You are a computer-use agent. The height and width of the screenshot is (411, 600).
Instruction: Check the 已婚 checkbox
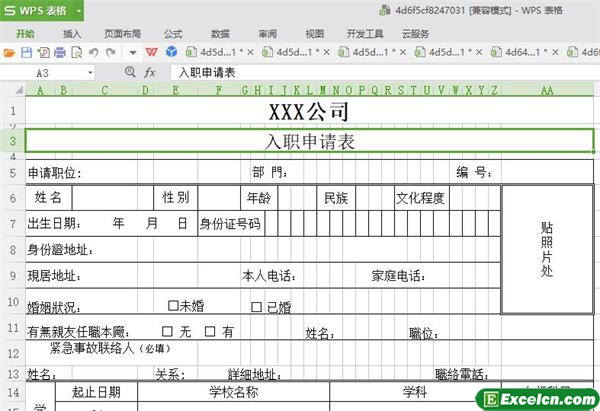(x=256, y=307)
